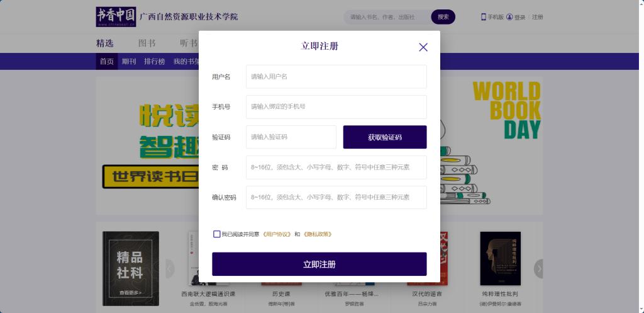This screenshot has width=644, height=313.
Task: Open the 排行榜 menu item
Action: point(154,62)
